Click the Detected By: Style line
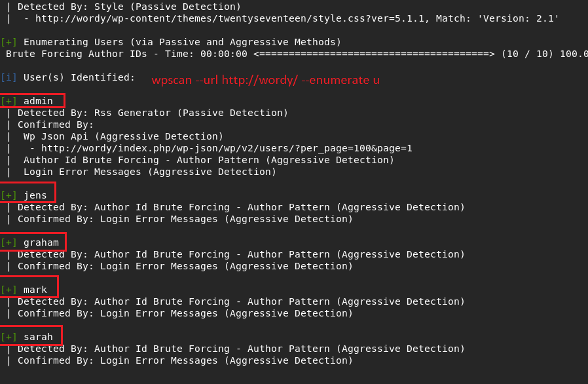The image size is (588, 384). (129, 7)
